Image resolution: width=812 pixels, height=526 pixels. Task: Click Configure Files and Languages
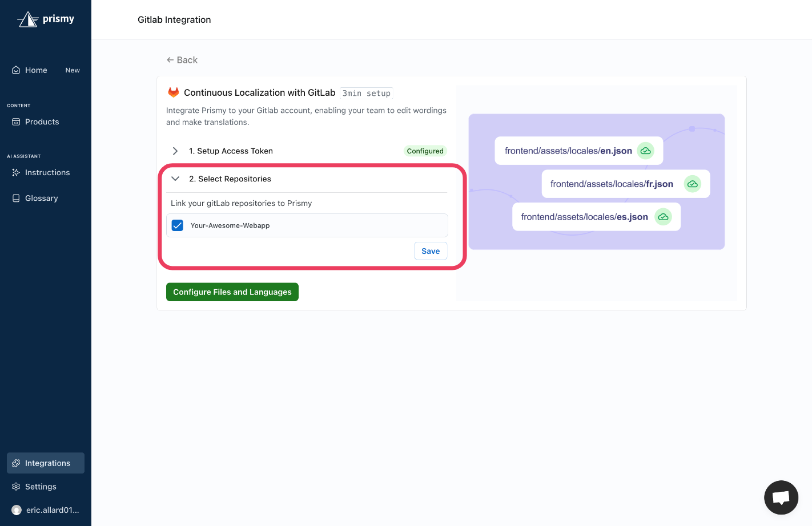pos(232,292)
